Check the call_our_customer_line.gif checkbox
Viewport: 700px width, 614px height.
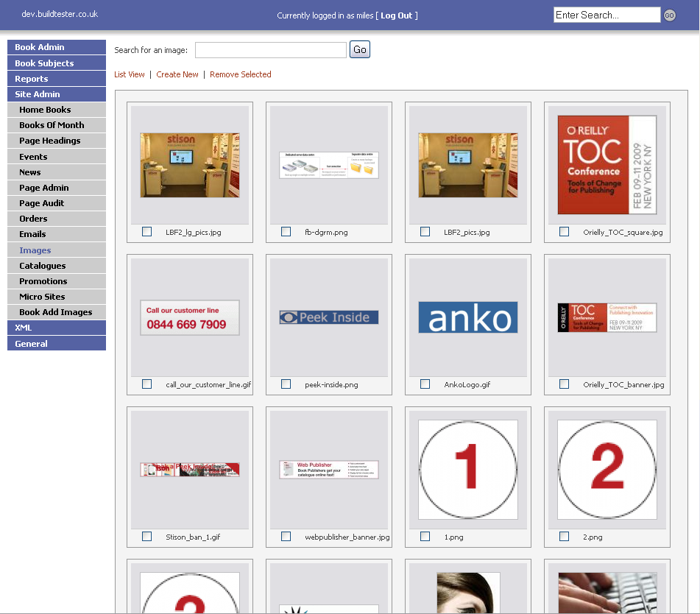pyautogui.click(x=146, y=384)
